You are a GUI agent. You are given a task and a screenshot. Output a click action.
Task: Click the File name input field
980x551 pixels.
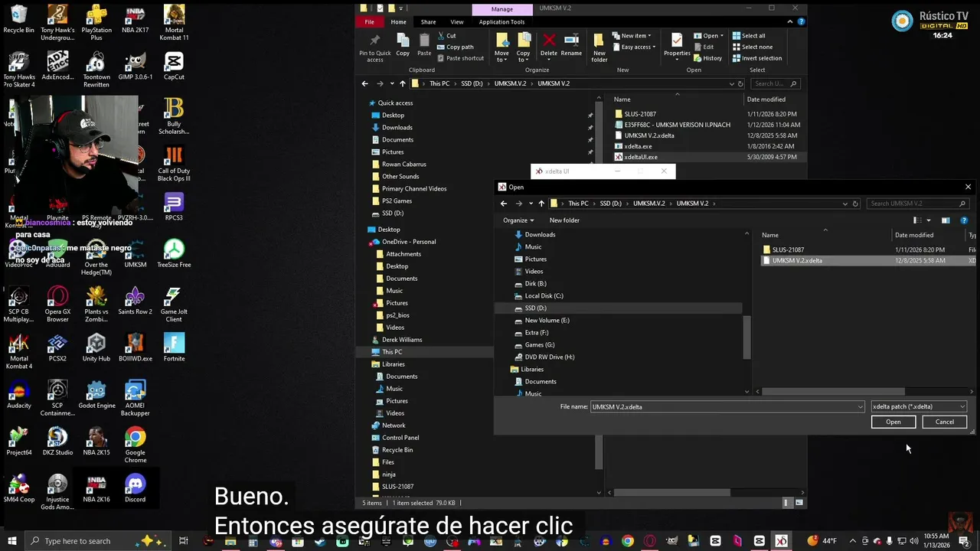[x=723, y=406]
